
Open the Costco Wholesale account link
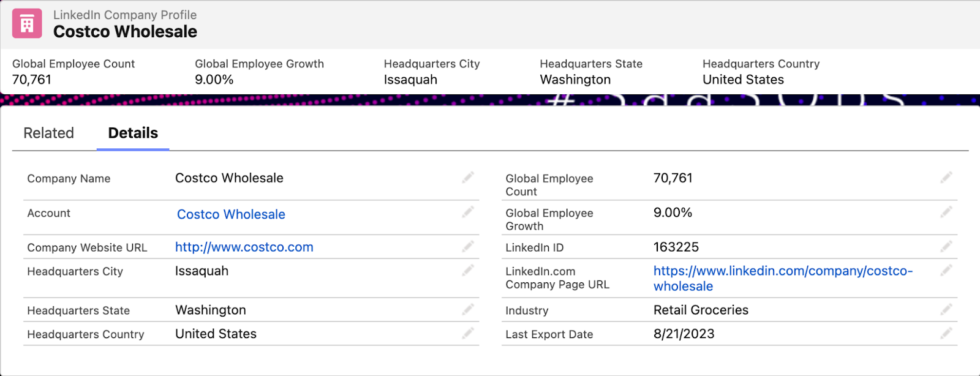tap(231, 214)
